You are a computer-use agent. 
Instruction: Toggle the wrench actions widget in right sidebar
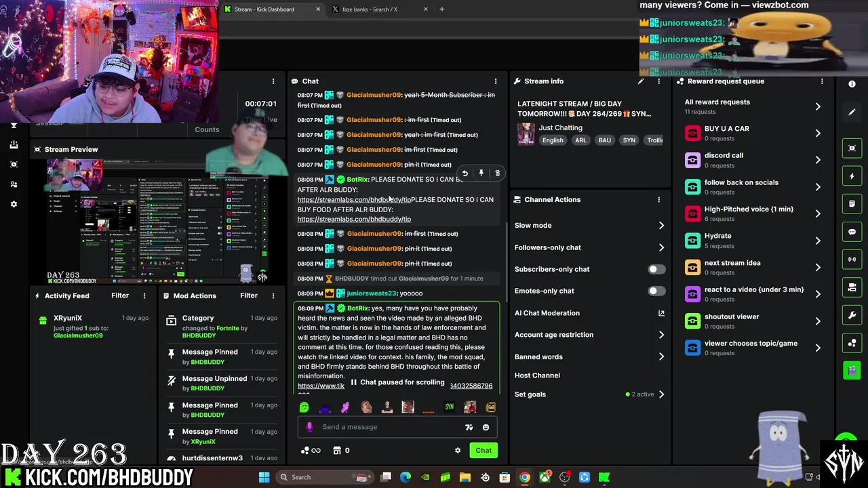(x=852, y=315)
